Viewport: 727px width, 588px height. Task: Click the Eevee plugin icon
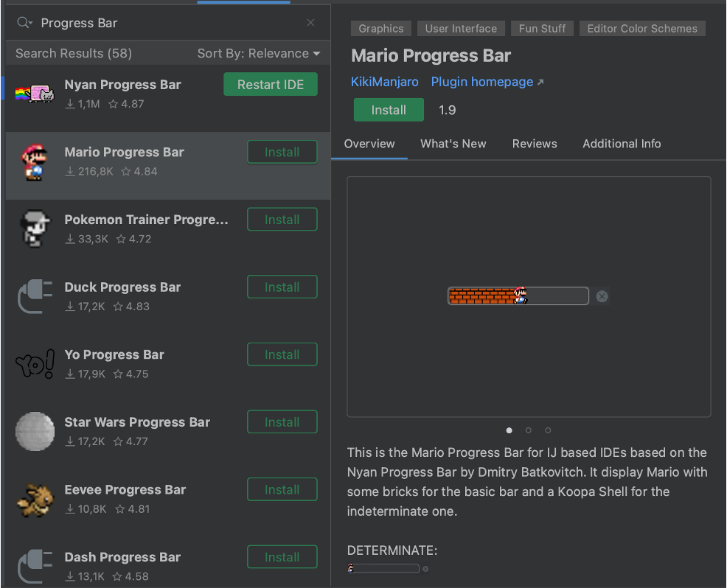pyautogui.click(x=35, y=500)
